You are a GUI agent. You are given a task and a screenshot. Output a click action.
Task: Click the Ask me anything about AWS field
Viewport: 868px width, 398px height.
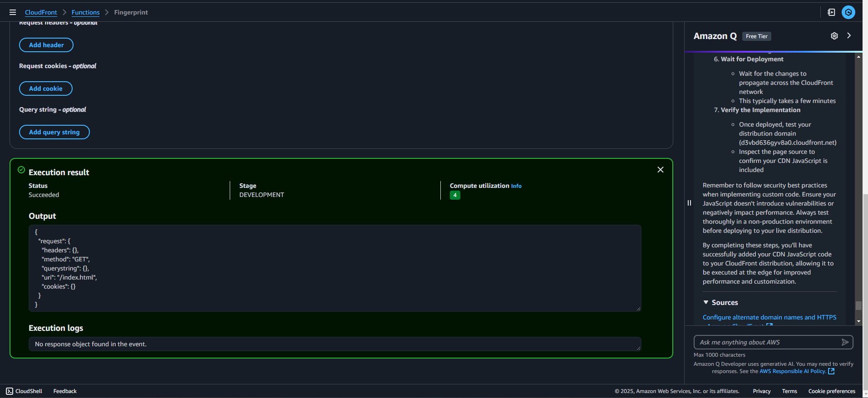[x=768, y=342]
